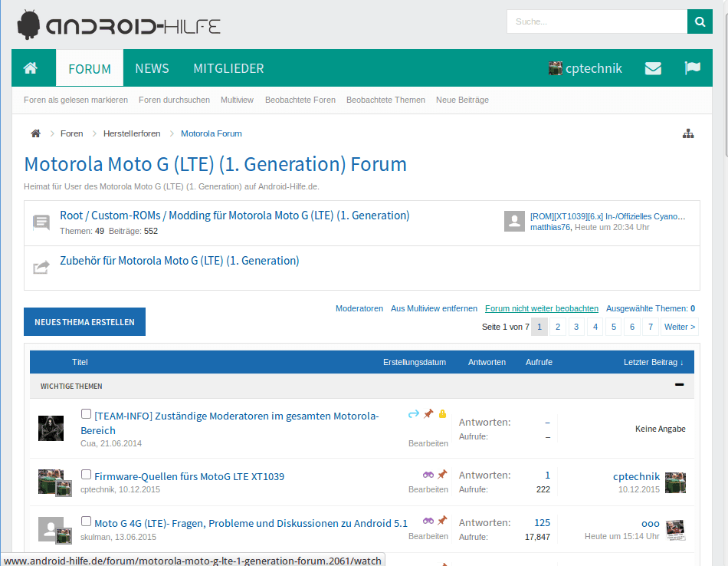Tick the checkbox for Firmware-Quellen thread
The image size is (728, 566).
pyautogui.click(x=86, y=474)
